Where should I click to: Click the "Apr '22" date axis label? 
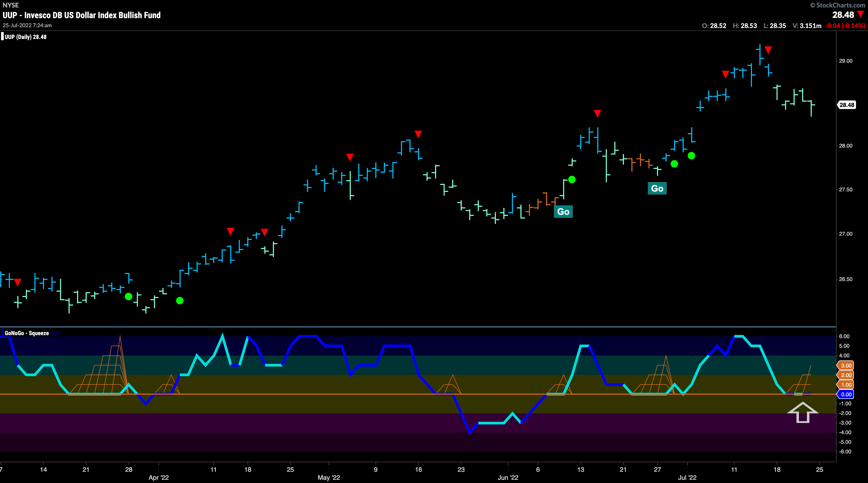point(159,478)
